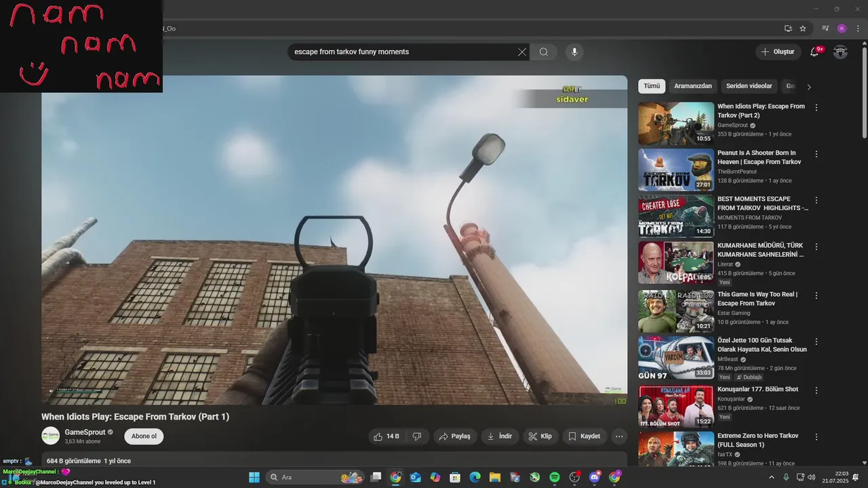Open options for Extreme Zero to Hero Tarkov
The width and height of the screenshot is (868, 488).
pos(816,437)
